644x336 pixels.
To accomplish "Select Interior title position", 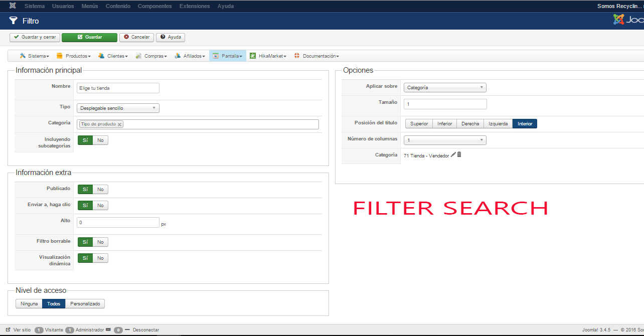I will pos(525,124).
